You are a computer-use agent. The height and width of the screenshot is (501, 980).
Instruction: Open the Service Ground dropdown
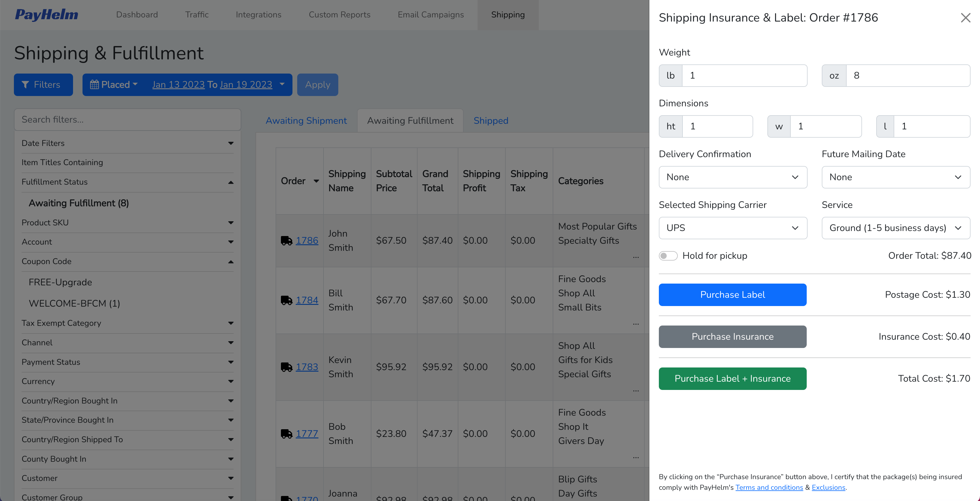point(895,228)
